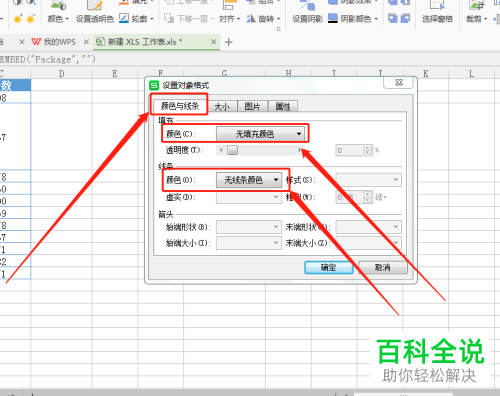This screenshot has width=500, height=396.
Task: Nudge shadow left icon in ribbon
Action: [393, 19]
